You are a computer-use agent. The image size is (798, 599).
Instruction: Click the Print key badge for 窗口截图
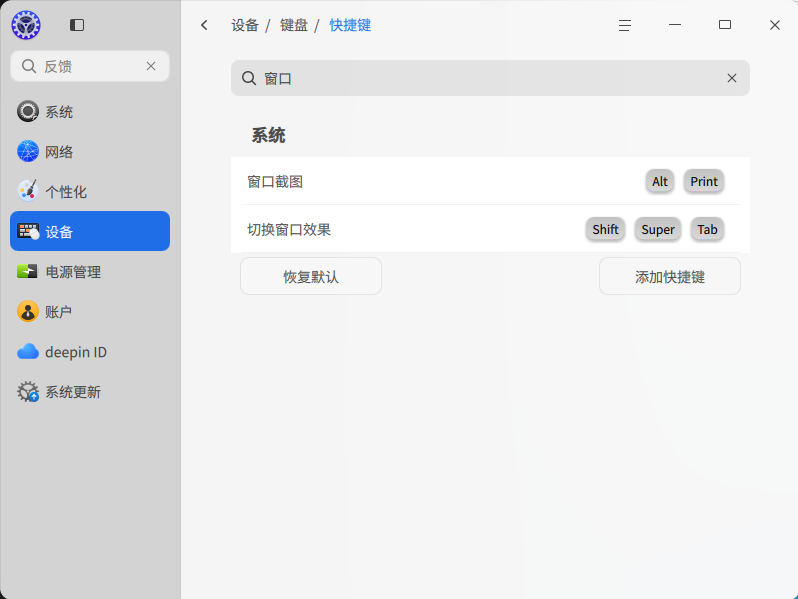tap(704, 181)
